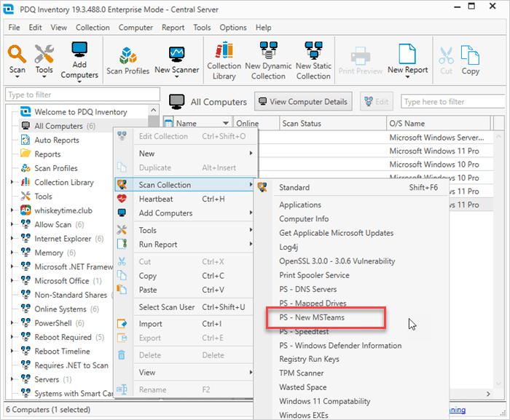The height and width of the screenshot is (420, 510).
Task: Select Scan Profiles in the tree
Action: pyautogui.click(x=56, y=168)
